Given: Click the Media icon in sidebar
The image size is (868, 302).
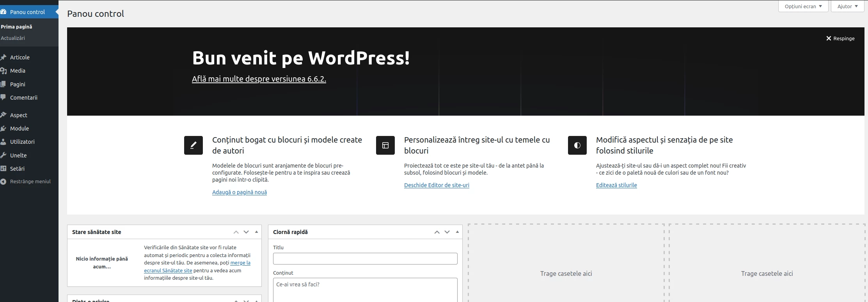Looking at the screenshot, I should tap(4, 71).
